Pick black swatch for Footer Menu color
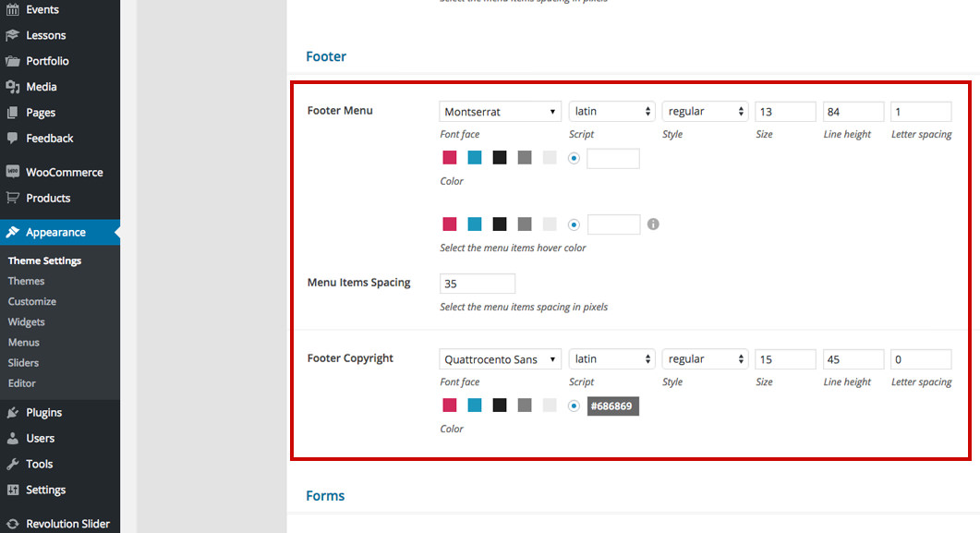This screenshot has height=533, width=980. point(500,157)
